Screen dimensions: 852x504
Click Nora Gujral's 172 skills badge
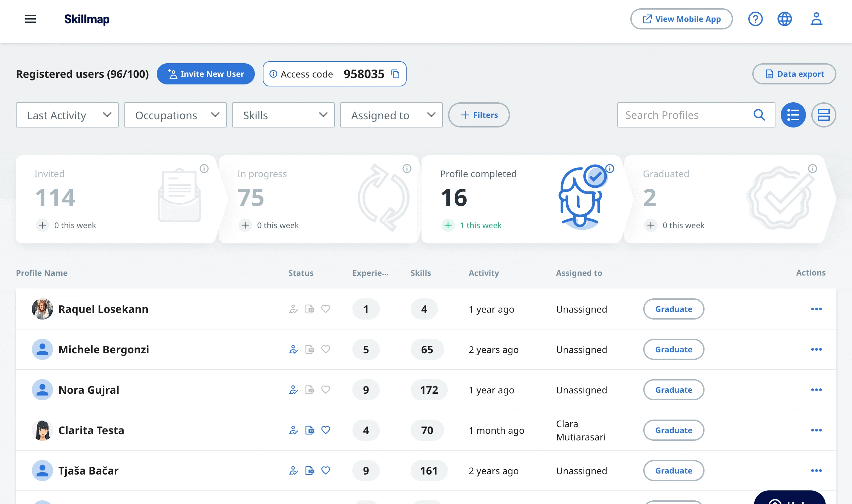[429, 390]
